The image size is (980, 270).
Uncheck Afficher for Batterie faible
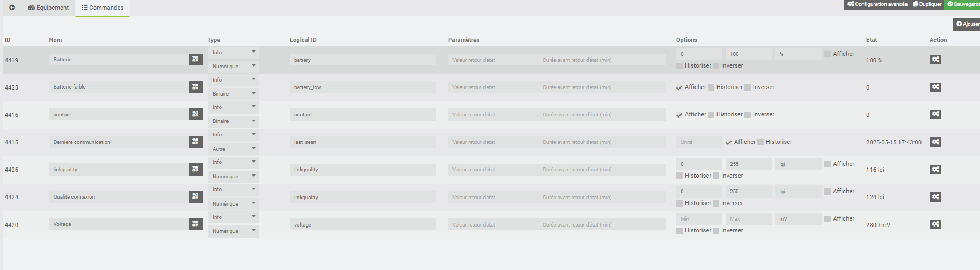pos(679,87)
